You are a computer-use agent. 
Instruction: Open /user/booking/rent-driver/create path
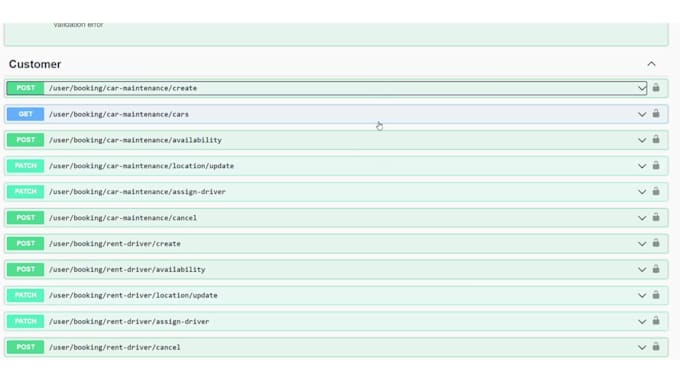pyautogui.click(x=114, y=244)
